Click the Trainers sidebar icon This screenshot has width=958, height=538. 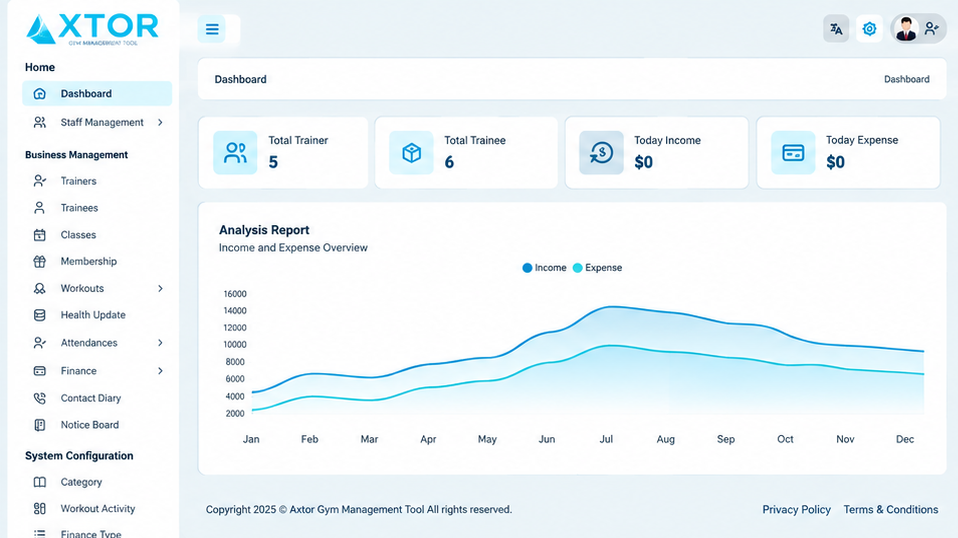(40, 181)
